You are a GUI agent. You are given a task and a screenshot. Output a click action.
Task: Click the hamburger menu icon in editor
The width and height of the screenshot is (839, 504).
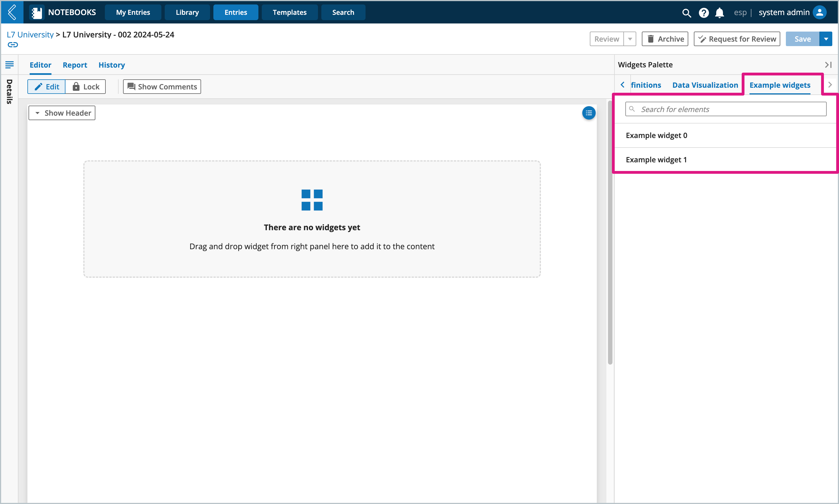(10, 65)
